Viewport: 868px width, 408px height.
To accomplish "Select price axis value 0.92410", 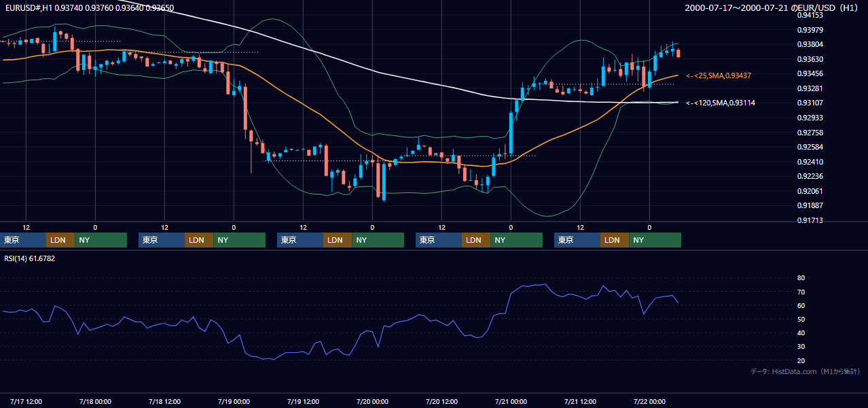I will (810, 162).
